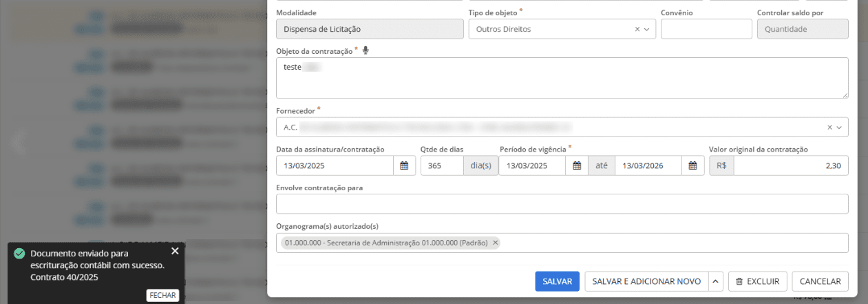Click the green success check icon in toast
868x304 pixels.
(19, 253)
